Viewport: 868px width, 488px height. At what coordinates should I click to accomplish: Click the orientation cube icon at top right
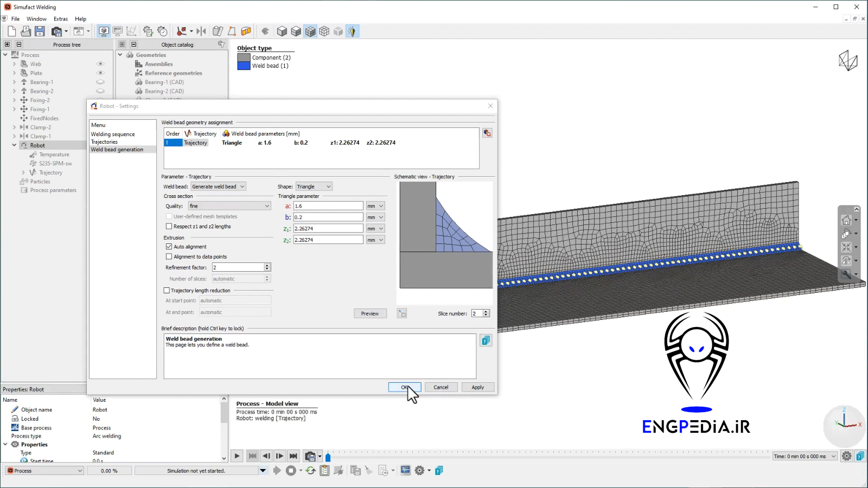[848, 60]
